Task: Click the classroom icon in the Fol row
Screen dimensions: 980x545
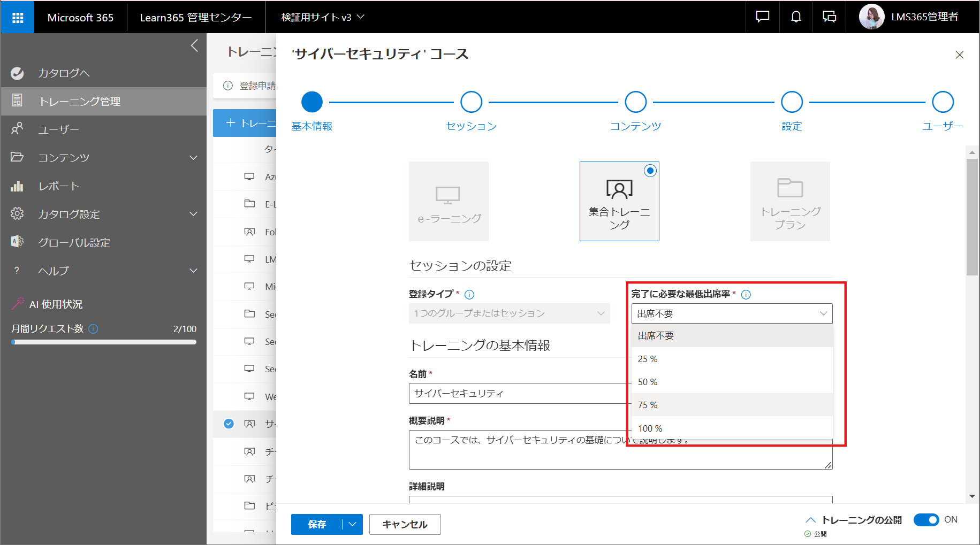Action: pos(249,232)
